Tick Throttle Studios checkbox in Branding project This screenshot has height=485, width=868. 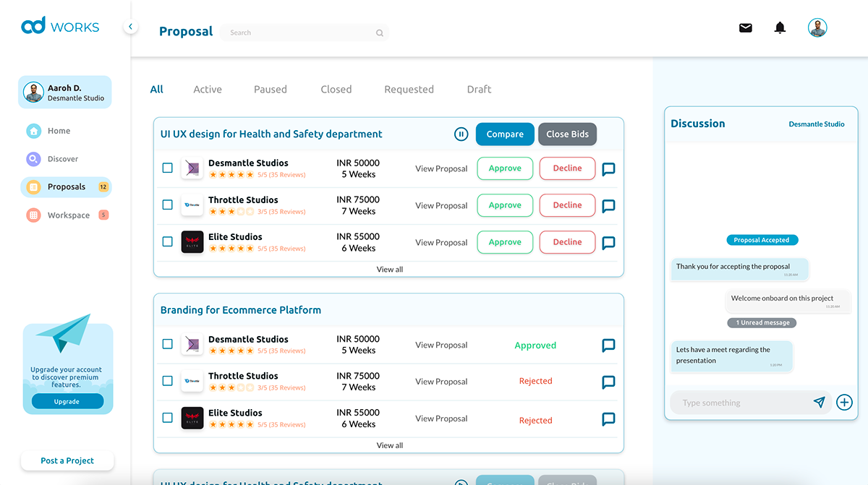click(x=167, y=381)
